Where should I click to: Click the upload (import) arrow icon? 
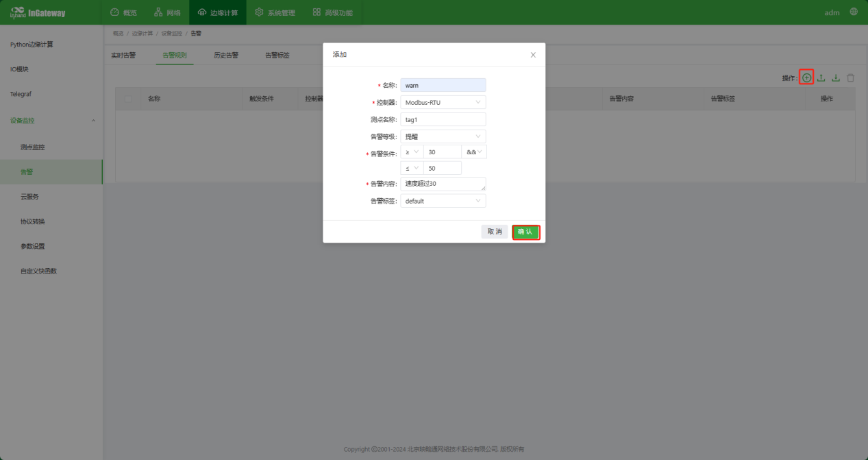click(x=821, y=78)
